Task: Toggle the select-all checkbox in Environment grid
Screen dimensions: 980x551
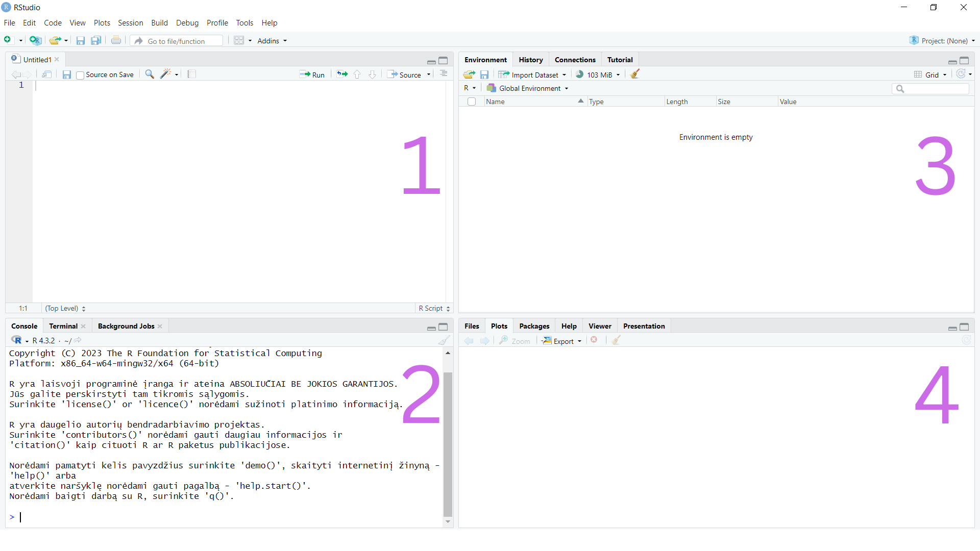Action: click(x=472, y=102)
